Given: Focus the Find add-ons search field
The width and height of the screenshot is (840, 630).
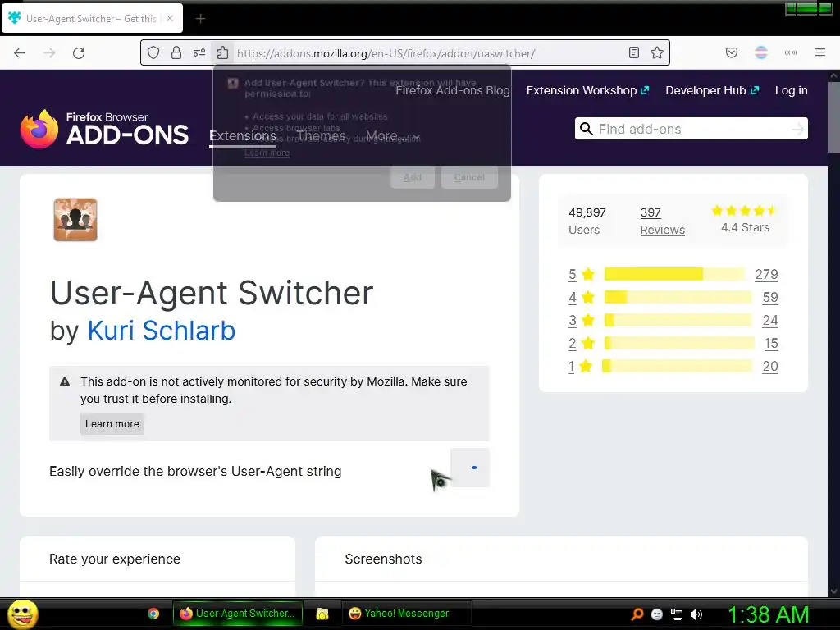Looking at the screenshot, I should [691, 129].
